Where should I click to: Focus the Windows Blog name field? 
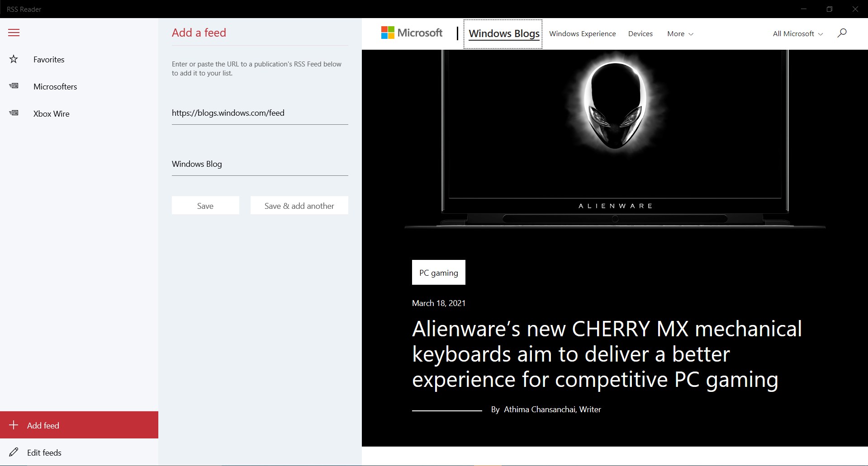(260, 164)
